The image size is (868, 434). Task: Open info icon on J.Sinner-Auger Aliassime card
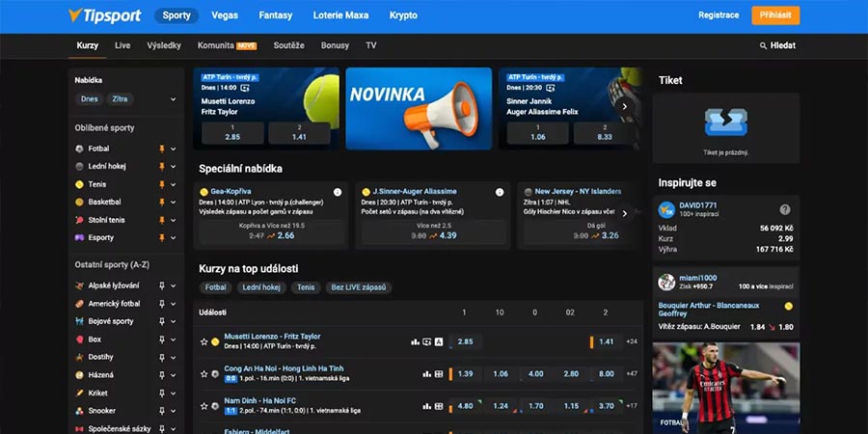(x=500, y=192)
